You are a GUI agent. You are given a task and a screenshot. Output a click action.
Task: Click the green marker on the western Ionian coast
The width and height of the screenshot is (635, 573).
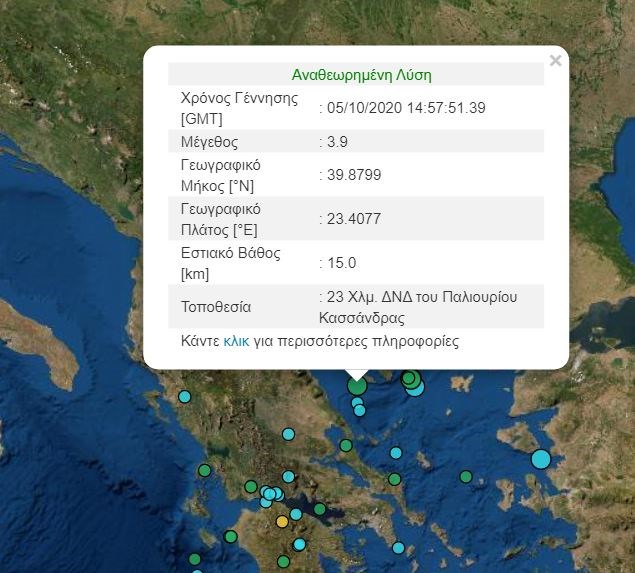[x=205, y=470]
